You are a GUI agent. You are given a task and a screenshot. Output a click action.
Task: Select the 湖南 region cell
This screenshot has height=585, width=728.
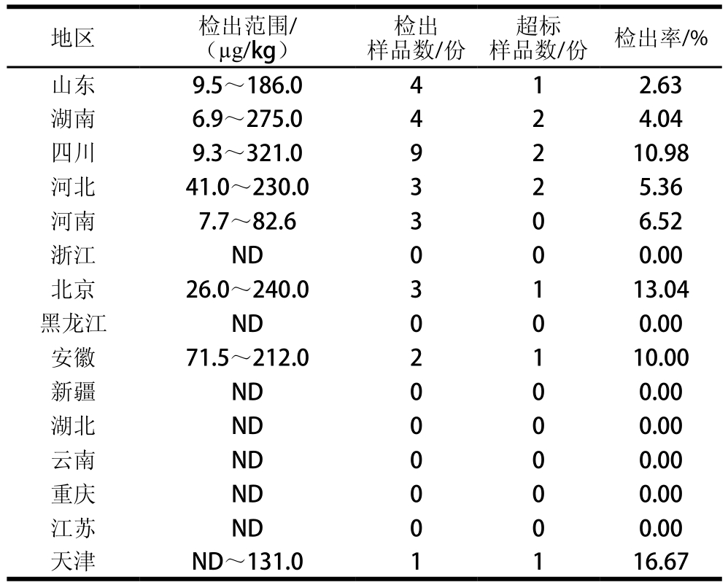pyautogui.click(x=73, y=120)
